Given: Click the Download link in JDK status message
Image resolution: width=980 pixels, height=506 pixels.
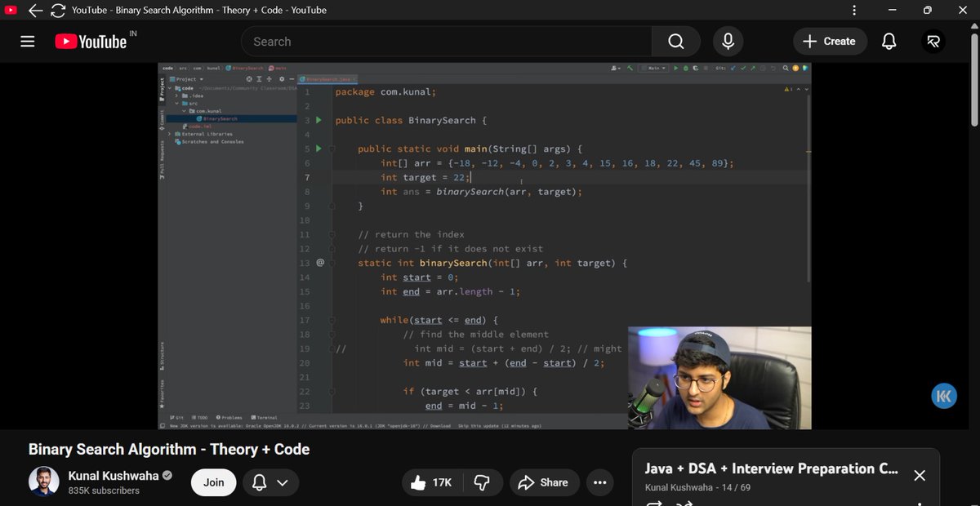Looking at the screenshot, I should tap(439, 426).
